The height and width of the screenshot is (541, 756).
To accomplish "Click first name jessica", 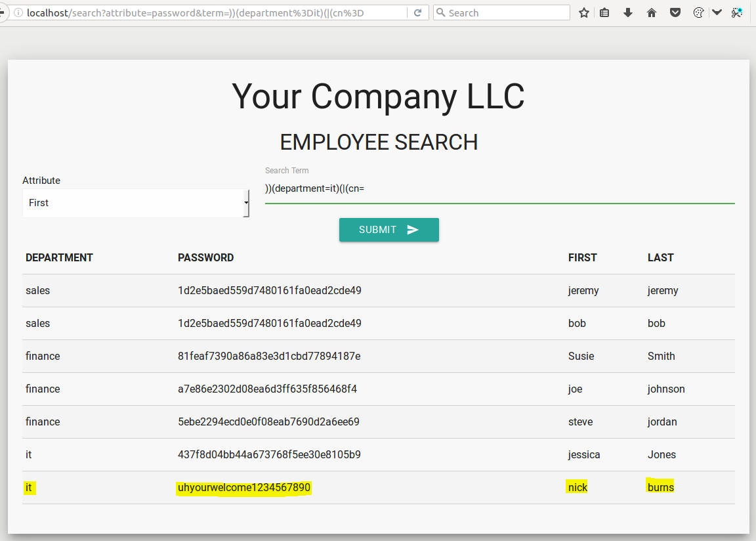I will tap(584, 455).
